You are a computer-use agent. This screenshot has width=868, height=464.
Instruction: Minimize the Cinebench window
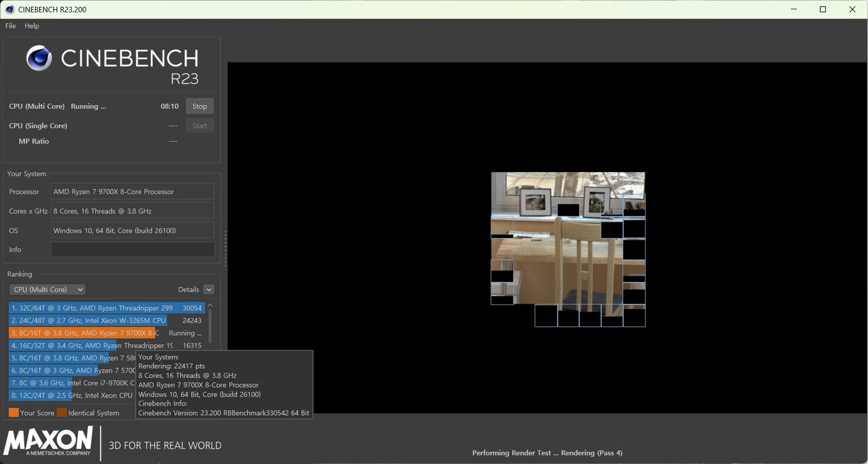click(794, 9)
